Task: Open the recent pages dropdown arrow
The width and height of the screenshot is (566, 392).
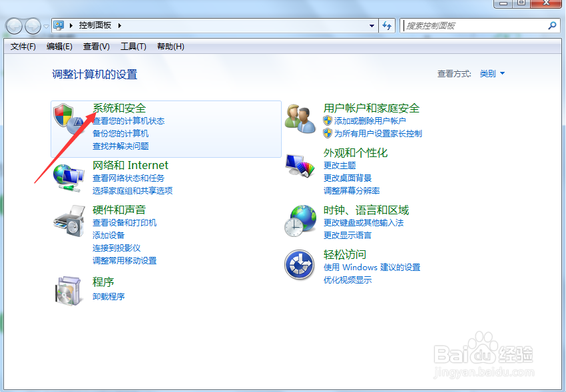Action: [46, 27]
